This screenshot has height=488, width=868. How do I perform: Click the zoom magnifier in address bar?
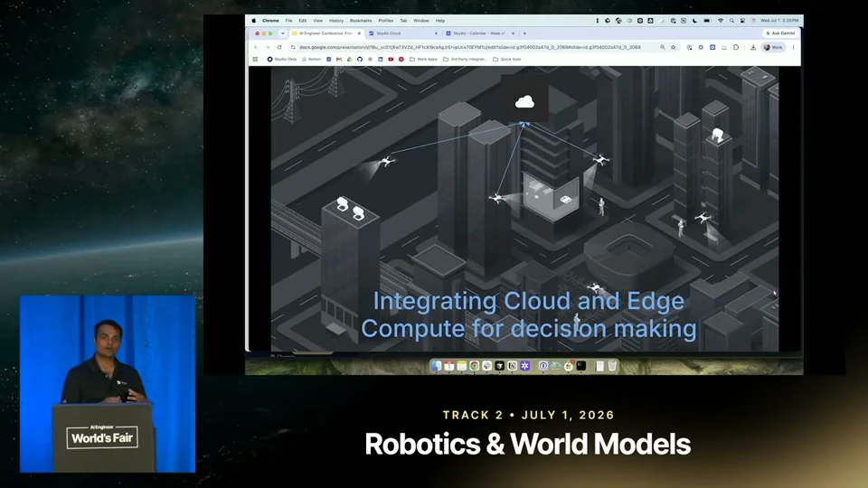click(663, 47)
